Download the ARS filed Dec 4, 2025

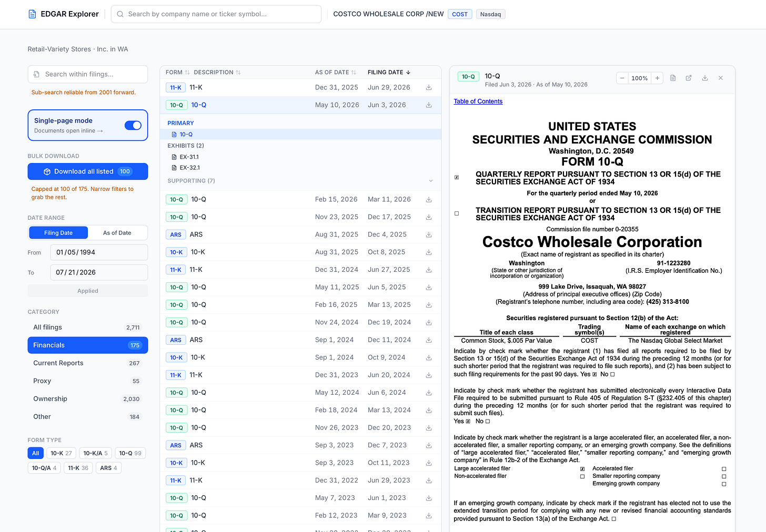pos(429,235)
